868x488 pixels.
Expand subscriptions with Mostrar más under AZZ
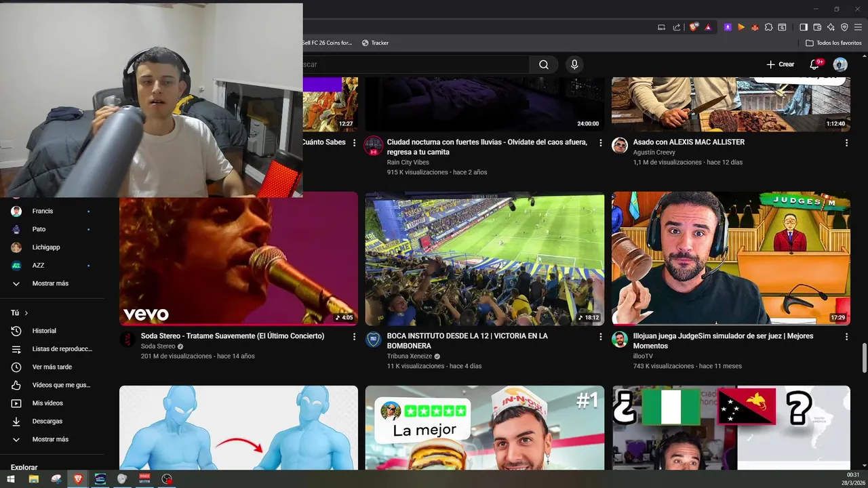tap(52, 283)
